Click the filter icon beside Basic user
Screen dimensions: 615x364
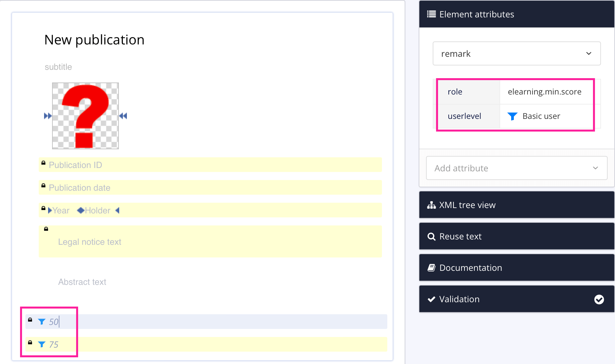tap(512, 116)
